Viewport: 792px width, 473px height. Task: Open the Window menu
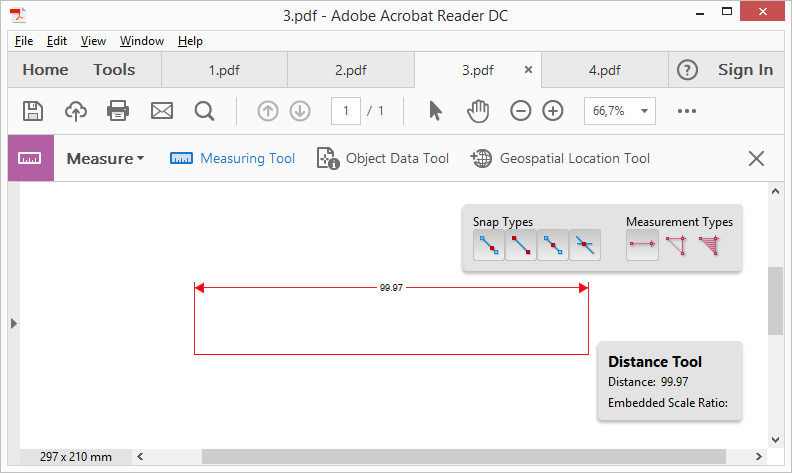click(x=141, y=41)
